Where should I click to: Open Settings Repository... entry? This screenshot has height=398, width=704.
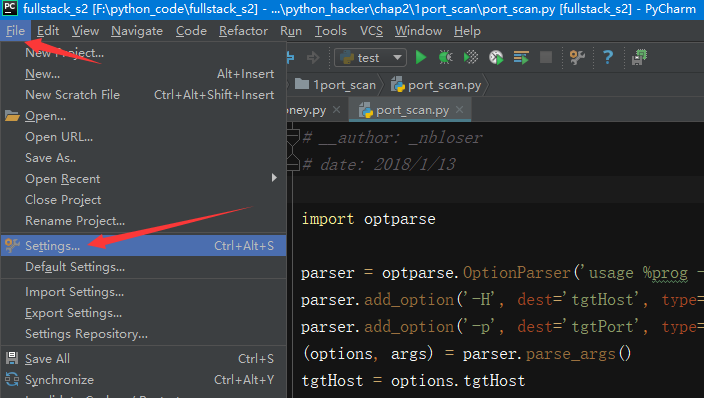tap(144, 334)
